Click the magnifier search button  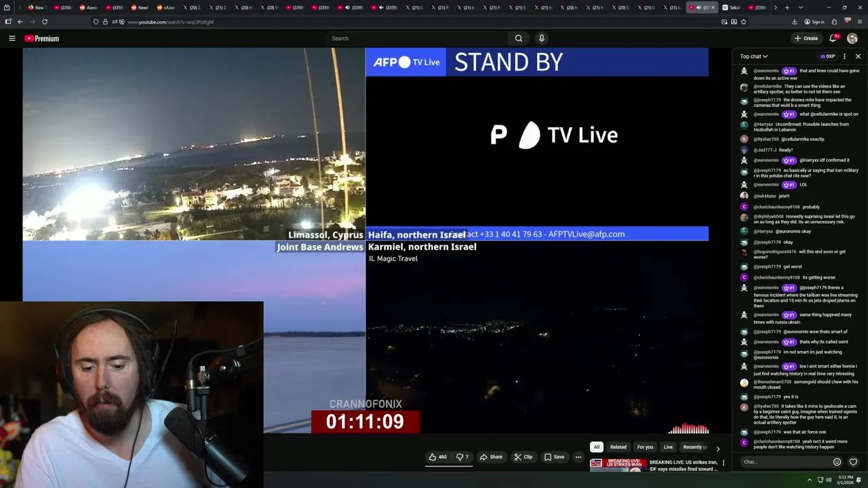pyautogui.click(x=519, y=39)
